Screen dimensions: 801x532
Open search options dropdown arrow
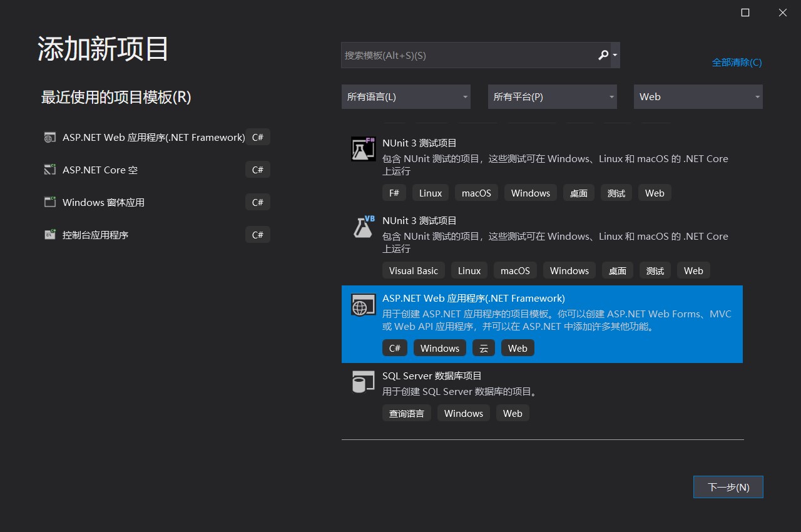(615, 55)
